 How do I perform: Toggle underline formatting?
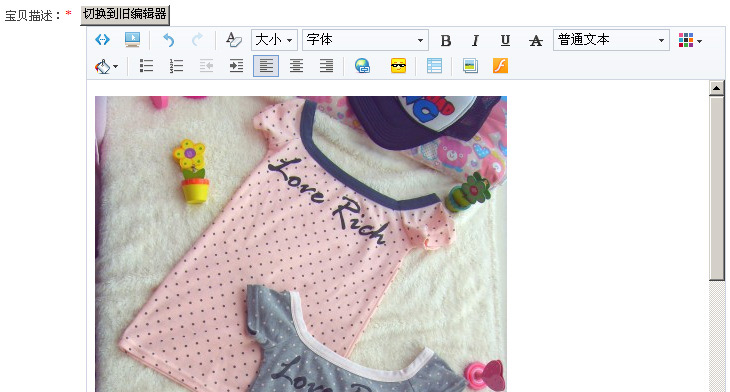tap(505, 41)
